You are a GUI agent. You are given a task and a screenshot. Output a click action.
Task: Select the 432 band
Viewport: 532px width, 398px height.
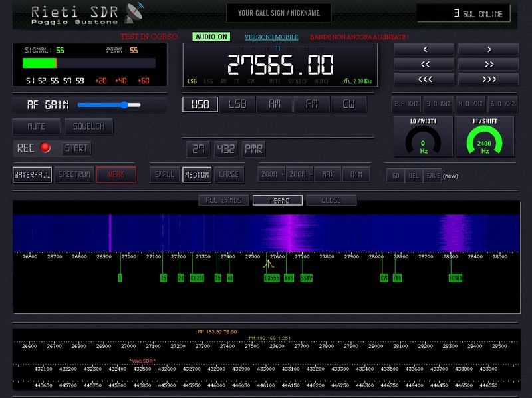coord(226,150)
